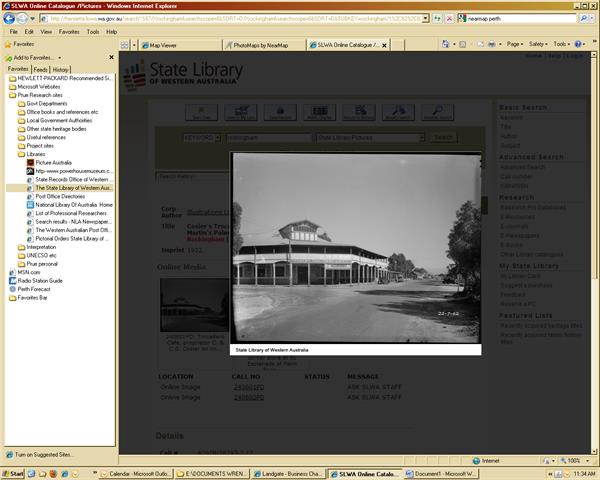Click the red Stop loading icon

450,18
